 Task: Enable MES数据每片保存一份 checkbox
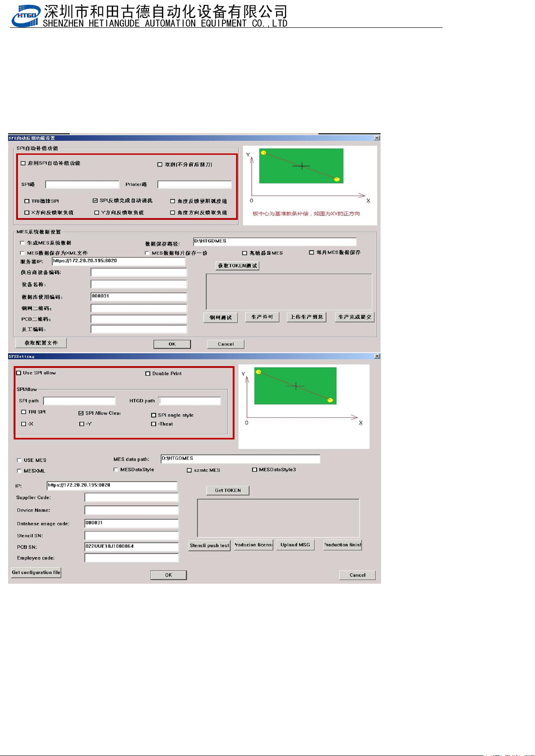pos(147,253)
